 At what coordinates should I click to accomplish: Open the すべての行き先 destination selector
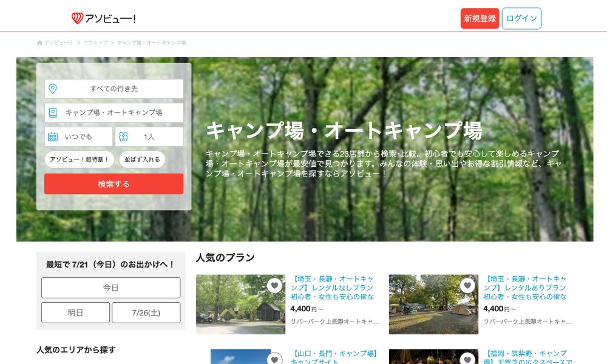[114, 89]
